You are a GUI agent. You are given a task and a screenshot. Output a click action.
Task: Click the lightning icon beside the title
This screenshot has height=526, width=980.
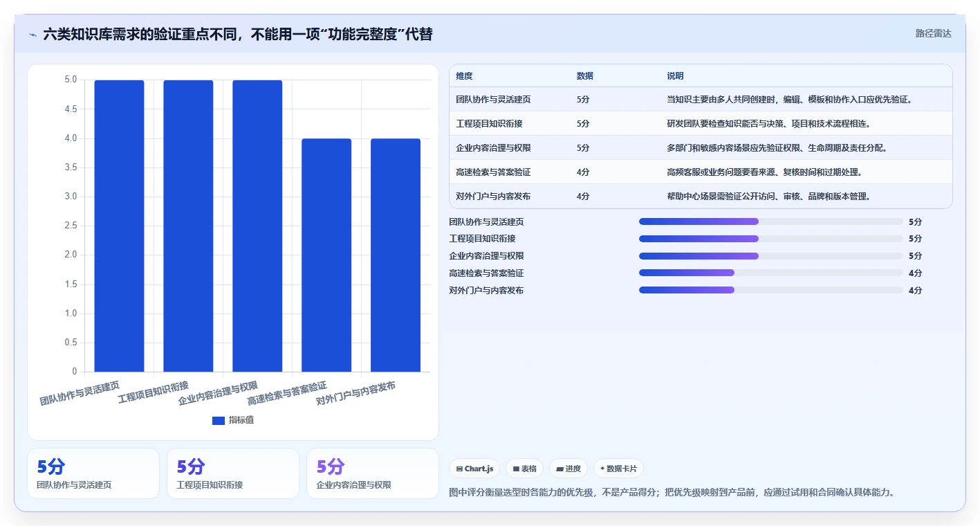33,34
